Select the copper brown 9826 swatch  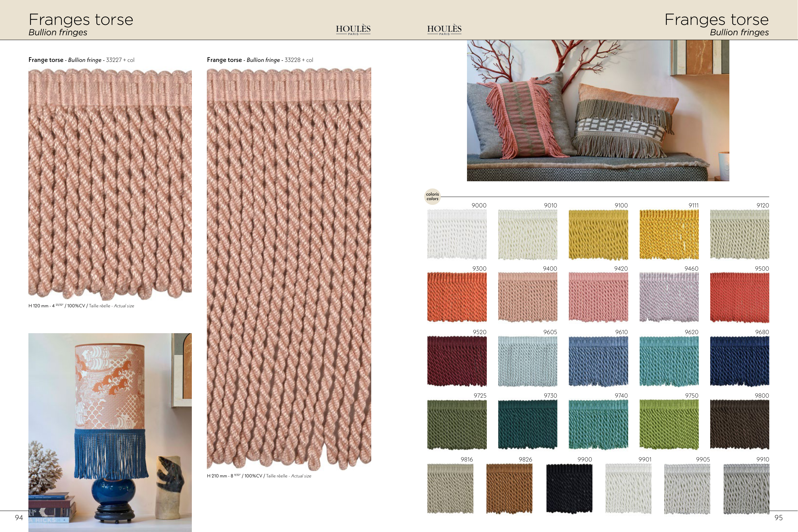click(509, 489)
